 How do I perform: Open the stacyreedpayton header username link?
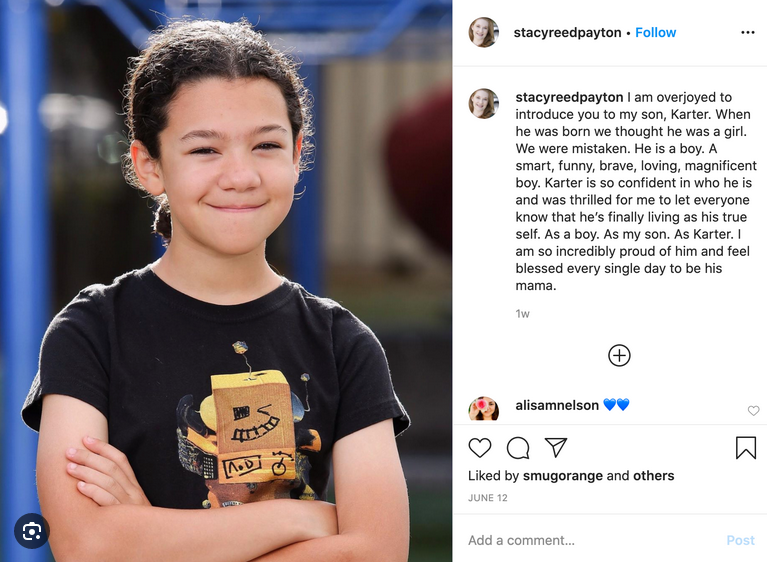[x=567, y=32]
